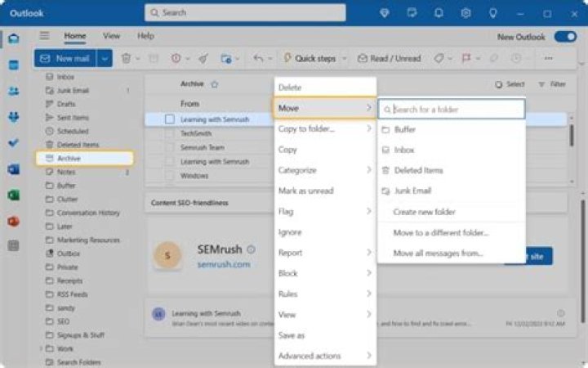Click the trash Delete toolbar icon
The image size is (588, 368).
[127, 59]
